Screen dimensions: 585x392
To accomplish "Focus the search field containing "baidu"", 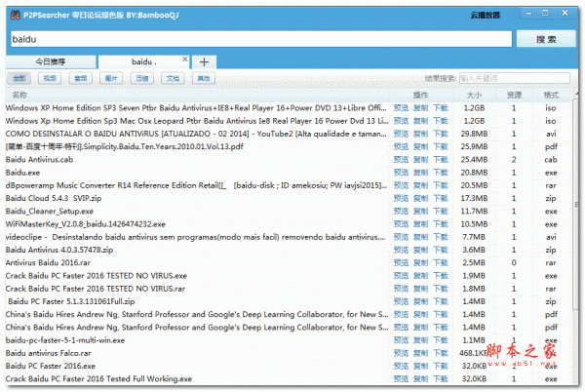I will click(261, 39).
